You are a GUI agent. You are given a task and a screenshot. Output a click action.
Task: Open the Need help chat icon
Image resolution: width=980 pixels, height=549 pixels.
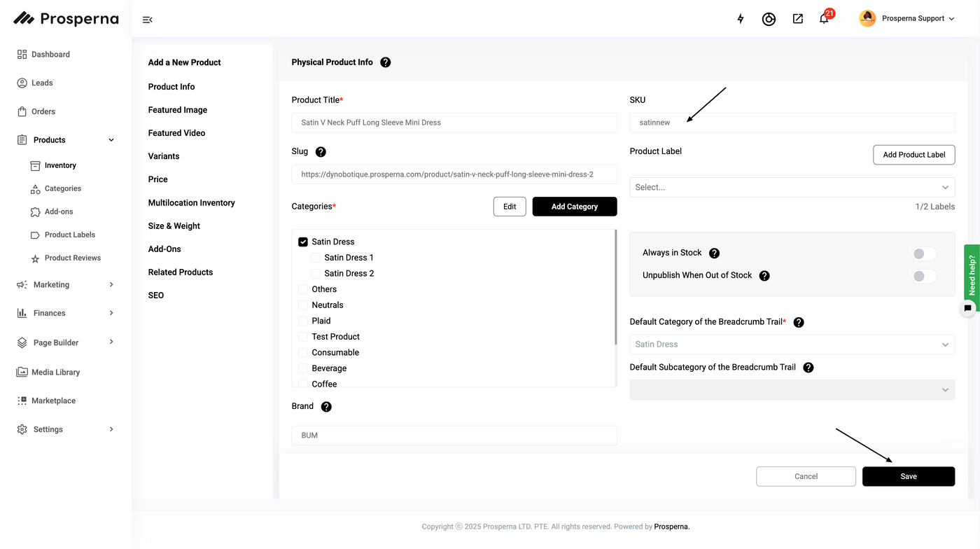[968, 307]
